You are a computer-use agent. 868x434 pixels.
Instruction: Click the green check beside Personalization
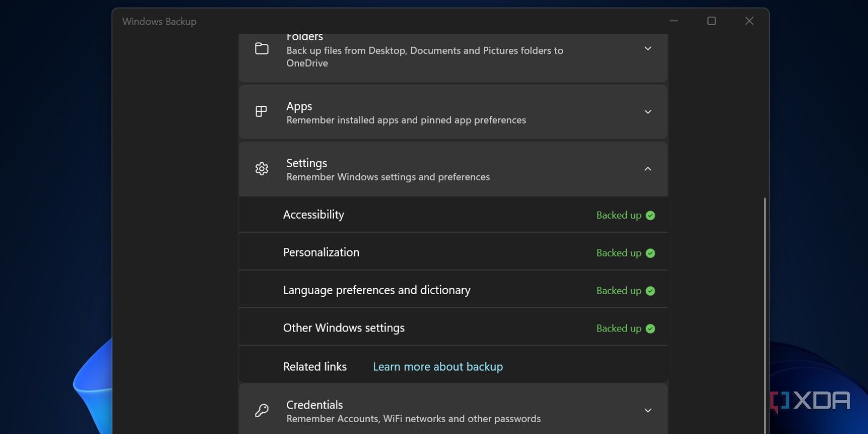650,253
